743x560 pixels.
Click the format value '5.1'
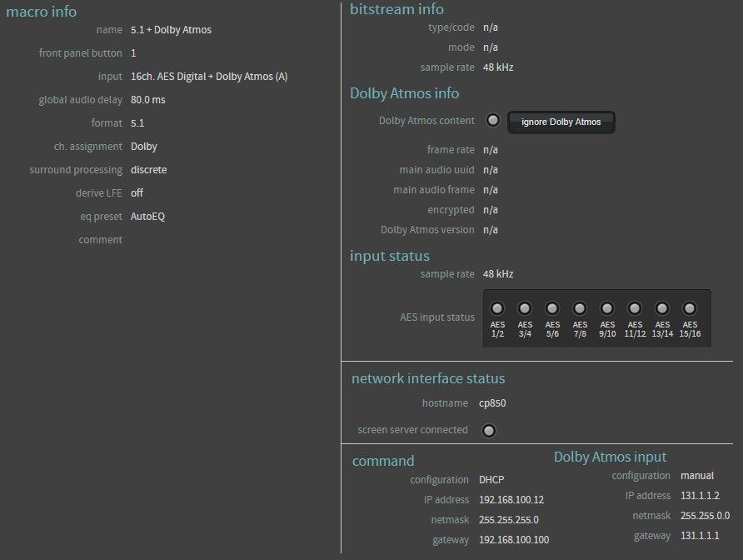point(137,123)
